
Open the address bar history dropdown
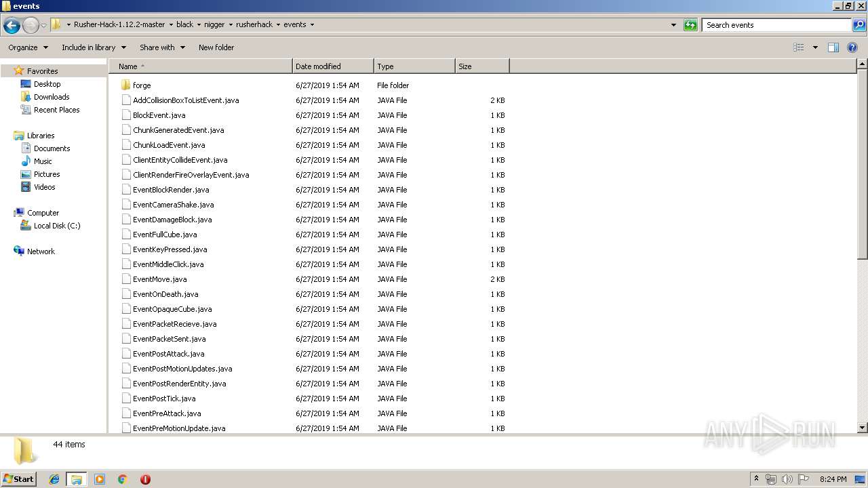(673, 25)
